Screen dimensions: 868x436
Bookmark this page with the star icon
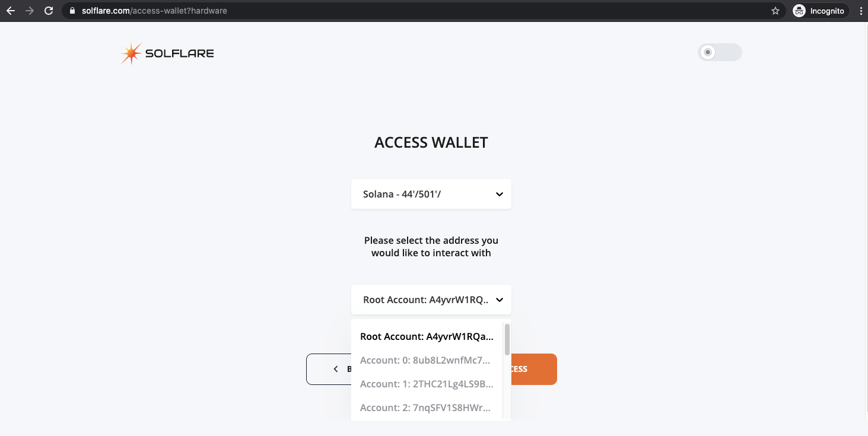[x=775, y=11]
